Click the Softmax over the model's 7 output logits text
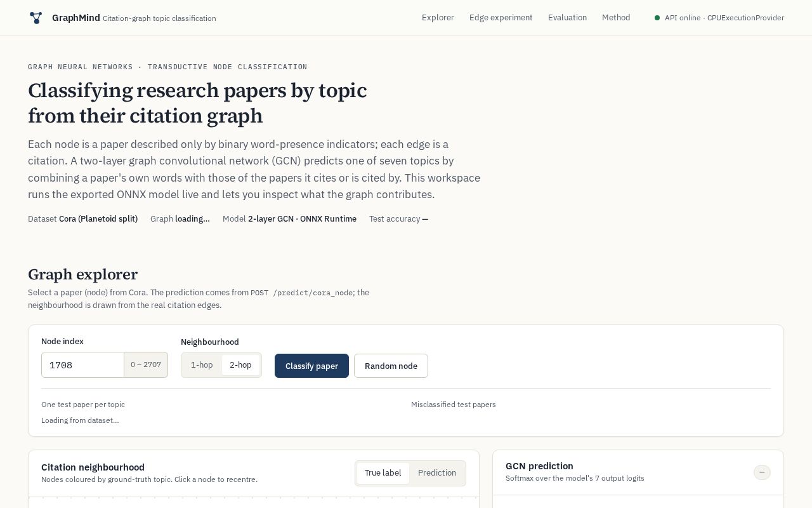The height and width of the screenshot is (508, 812). [575, 478]
